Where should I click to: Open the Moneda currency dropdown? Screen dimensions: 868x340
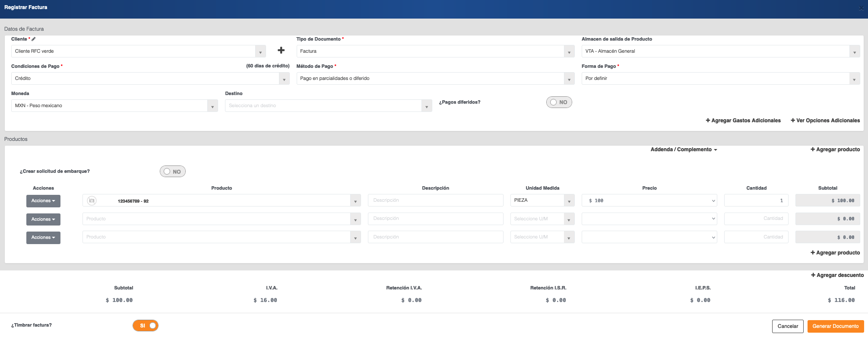(x=114, y=106)
